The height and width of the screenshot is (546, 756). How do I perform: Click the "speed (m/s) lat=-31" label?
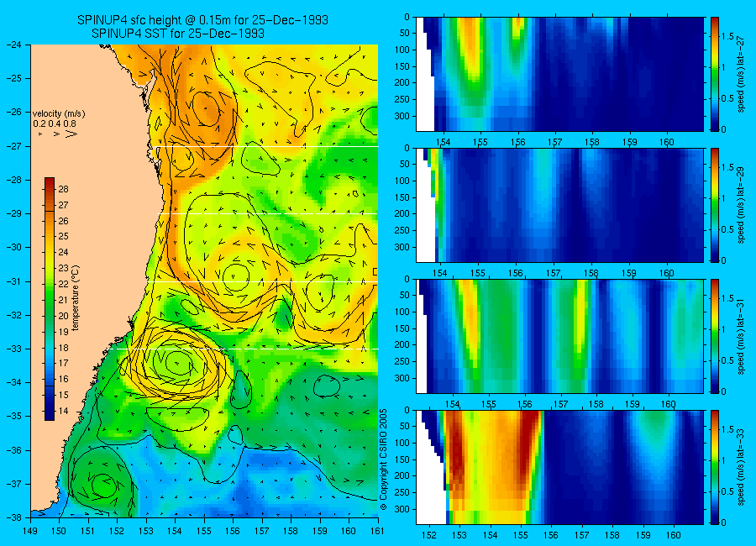tap(741, 336)
